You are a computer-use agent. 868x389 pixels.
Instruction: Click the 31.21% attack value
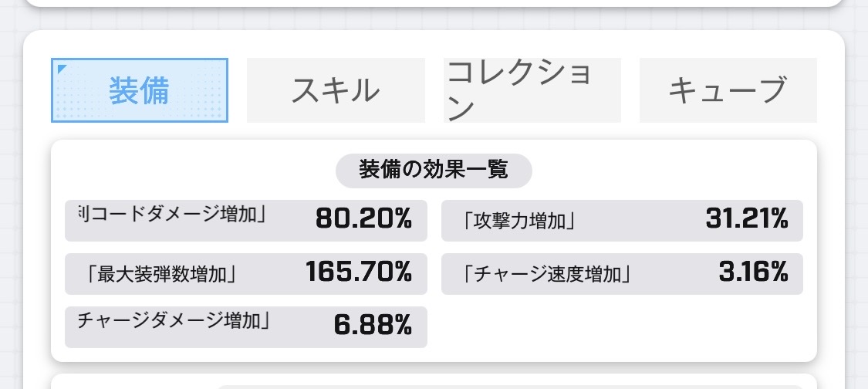click(x=746, y=218)
